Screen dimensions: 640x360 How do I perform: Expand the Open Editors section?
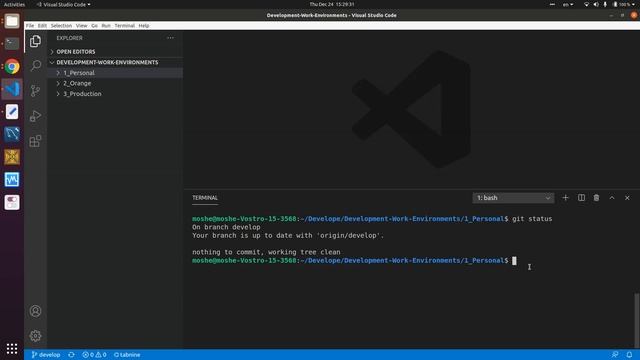tap(116, 52)
